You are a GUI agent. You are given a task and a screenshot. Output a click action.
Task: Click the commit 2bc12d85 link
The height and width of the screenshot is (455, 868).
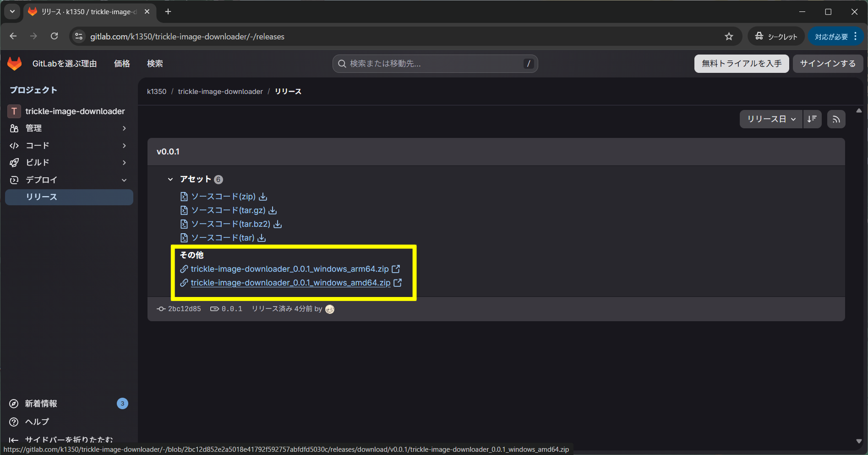coord(184,309)
